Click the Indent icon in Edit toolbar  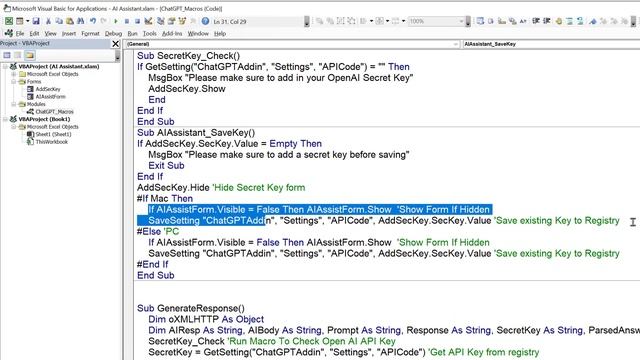point(536,21)
